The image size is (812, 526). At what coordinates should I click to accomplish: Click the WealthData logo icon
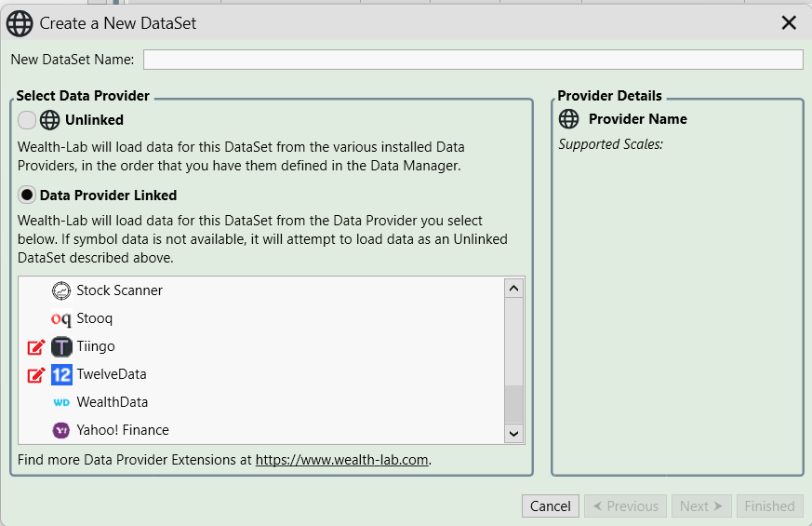(x=61, y=402)
